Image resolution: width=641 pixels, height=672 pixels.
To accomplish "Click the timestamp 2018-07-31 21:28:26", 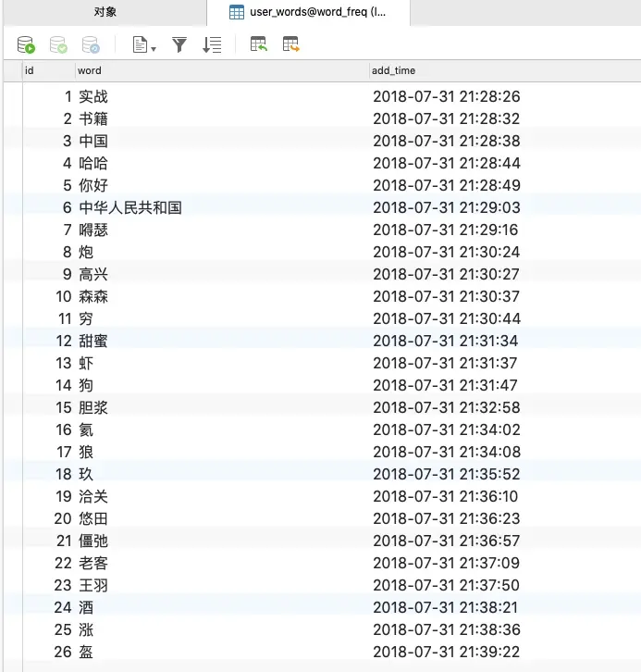I will click(447, 97).
